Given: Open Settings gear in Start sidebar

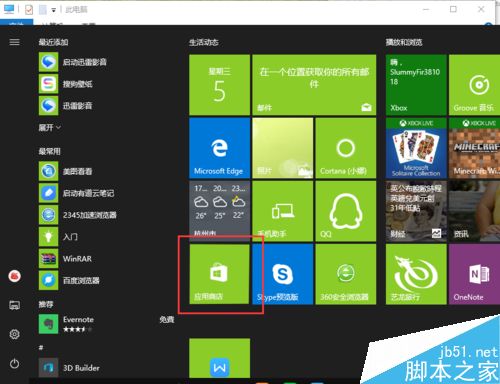Looking at the screenshot, I should 14,334.
